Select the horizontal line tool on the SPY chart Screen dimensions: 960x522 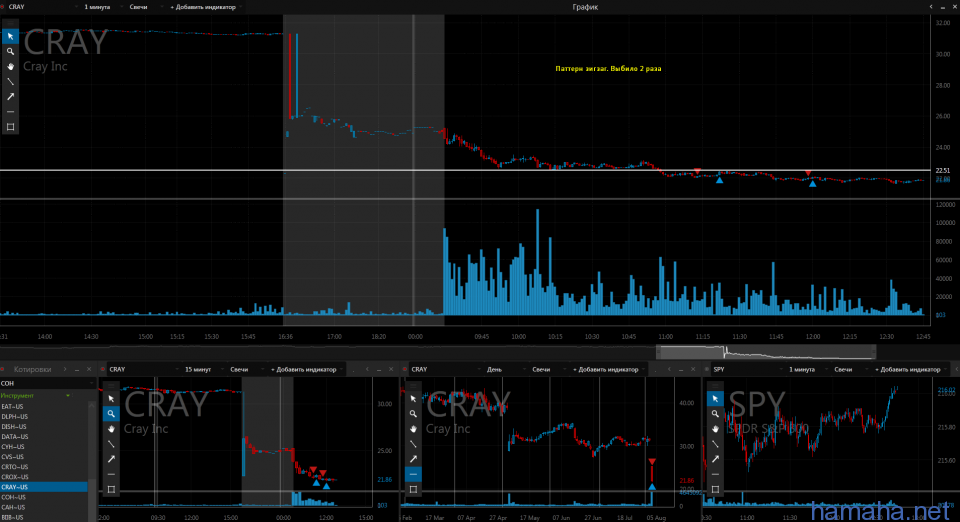715,474
